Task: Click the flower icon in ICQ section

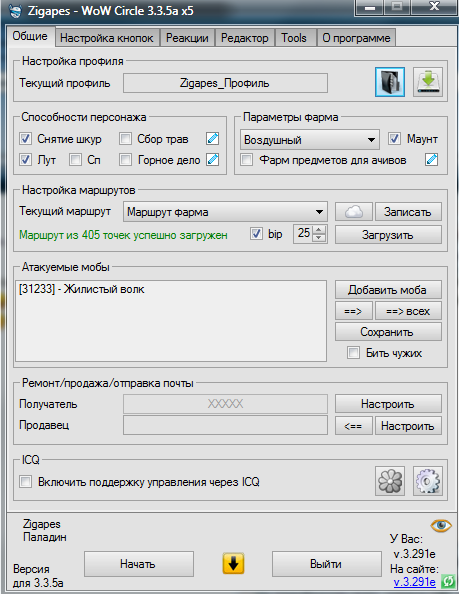Action: coord(390,481)
